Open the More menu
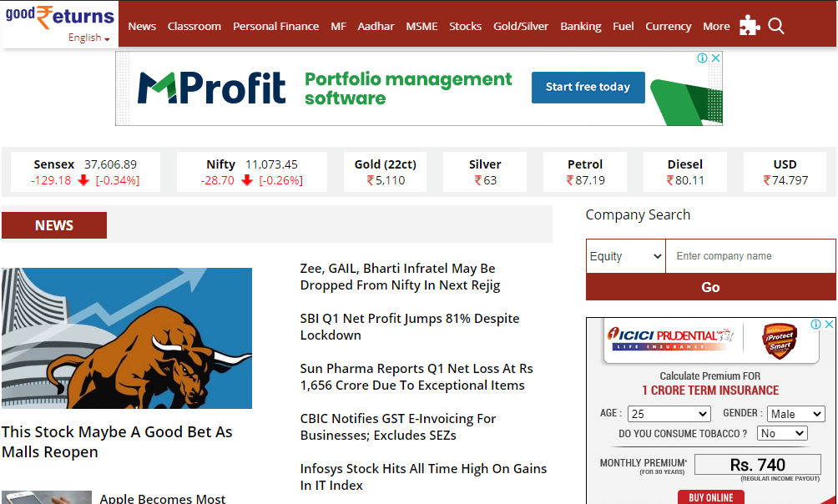The height and width of the screenshot is (504, 838). (x=716, y=26)
